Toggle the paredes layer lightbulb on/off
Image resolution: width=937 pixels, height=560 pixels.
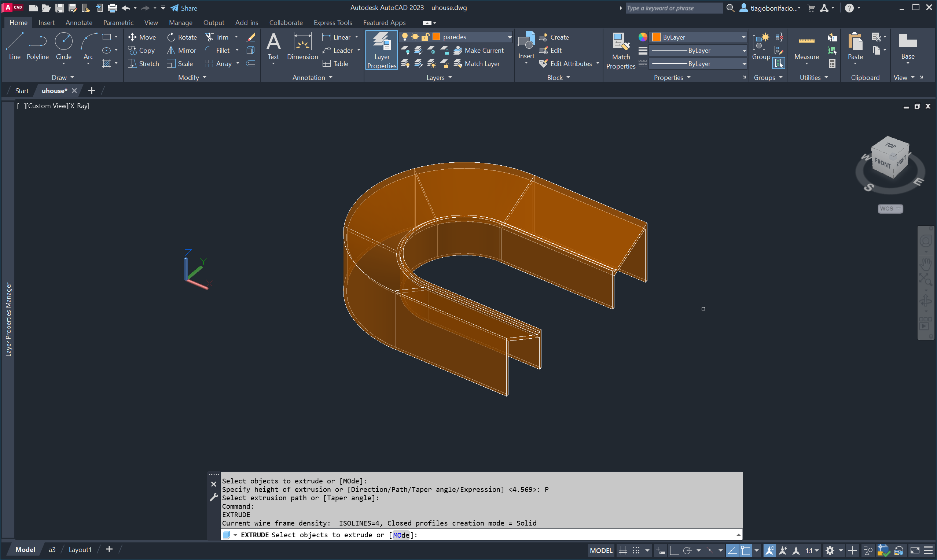(x=405, y=37)
